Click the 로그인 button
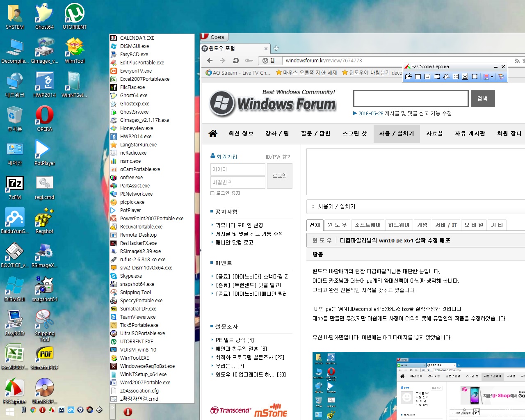 click(x=280, y=176)
